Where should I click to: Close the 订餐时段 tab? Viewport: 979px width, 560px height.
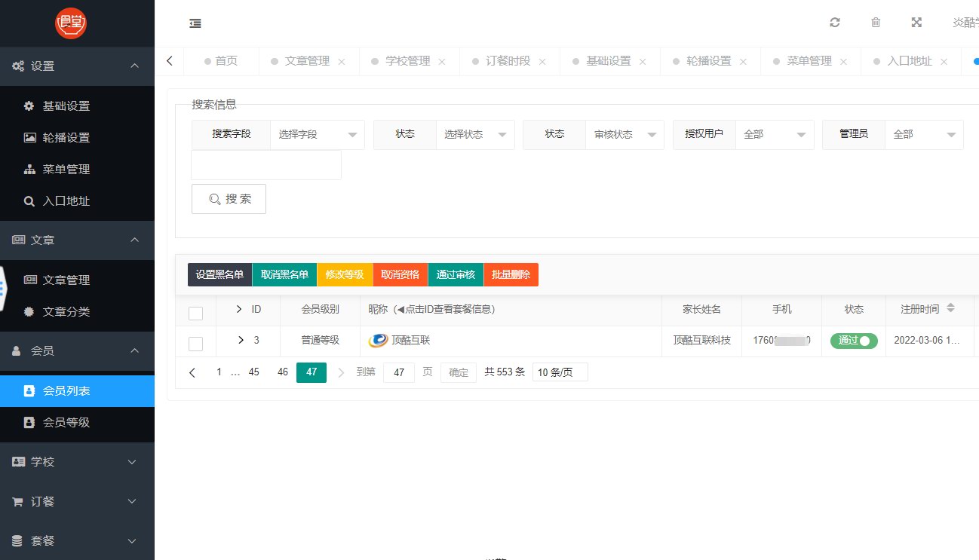[542, 62]
